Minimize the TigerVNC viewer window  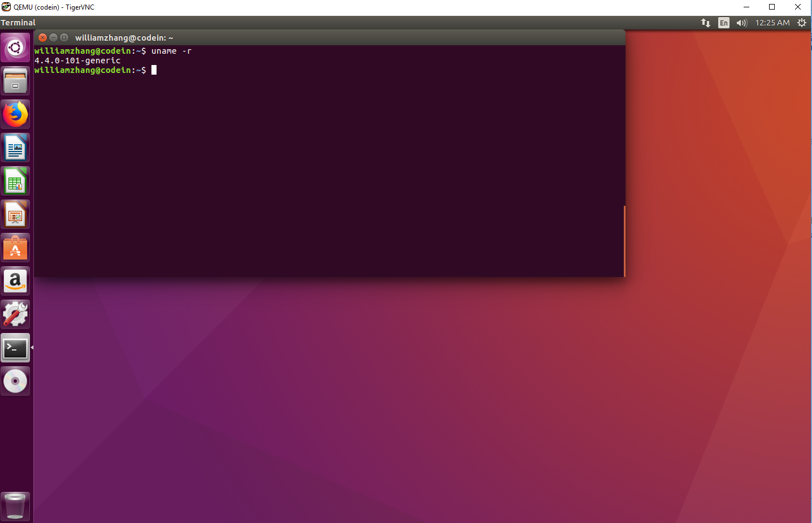(746, 7)
